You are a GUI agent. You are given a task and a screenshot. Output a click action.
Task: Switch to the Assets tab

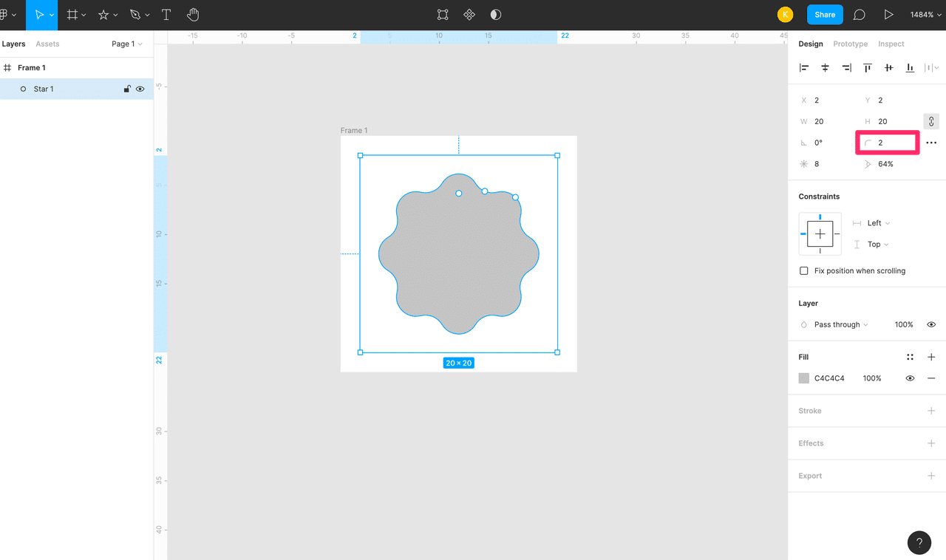[x=47, y=44]
